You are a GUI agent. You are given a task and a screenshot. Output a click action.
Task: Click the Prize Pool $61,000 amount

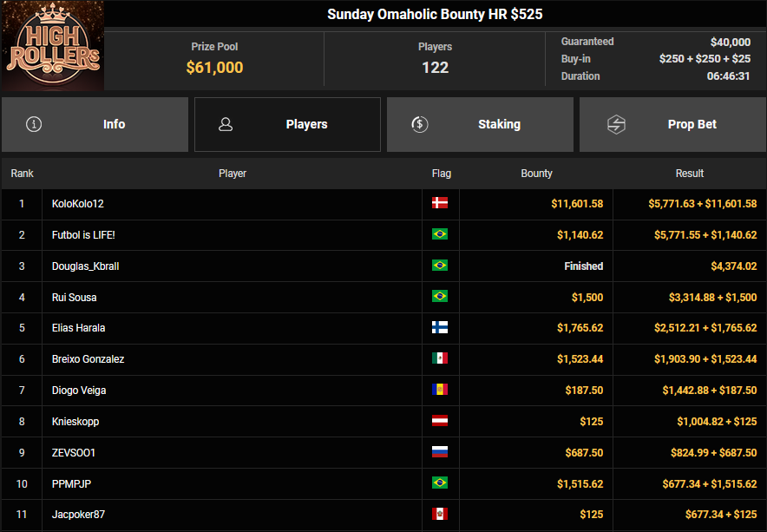(x=214, y=68)
